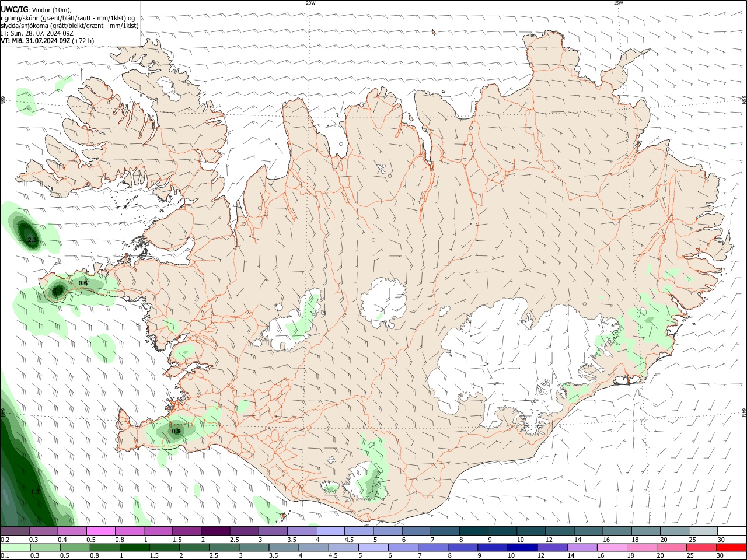
Task: Click the 'slydda/snjókoma' legend description line
Action: (x=69, y=26)
